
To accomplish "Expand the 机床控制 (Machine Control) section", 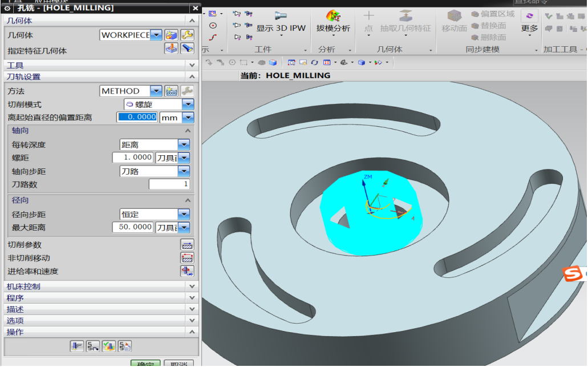I will (192, 287).
